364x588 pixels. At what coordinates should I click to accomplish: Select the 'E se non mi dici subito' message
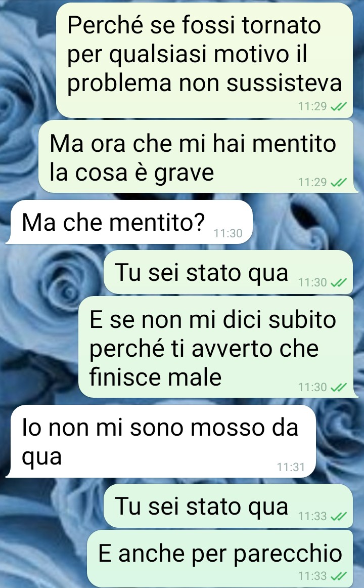(216, 347)
